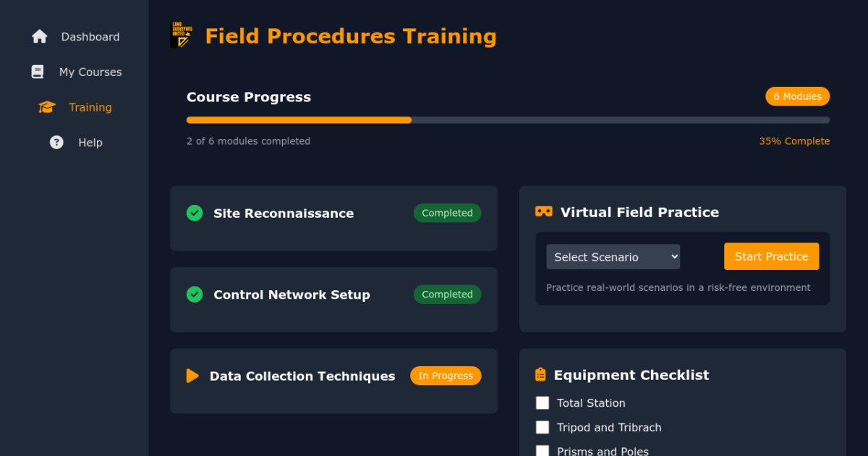Open the Select Scenario dropdown

click(x=613, y=257)
